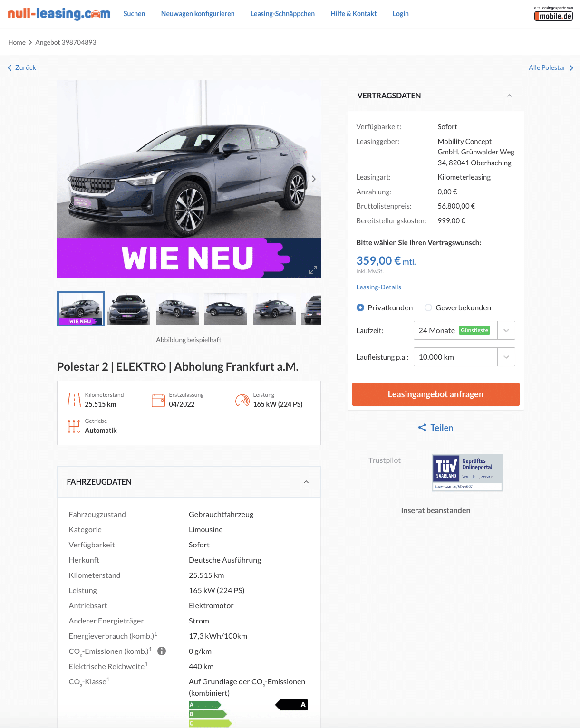Image resolution: width=580 pixels, height=728 pixels.
Task: Collapse the Vertragsdaten panel
Action: tap(510, 96)
